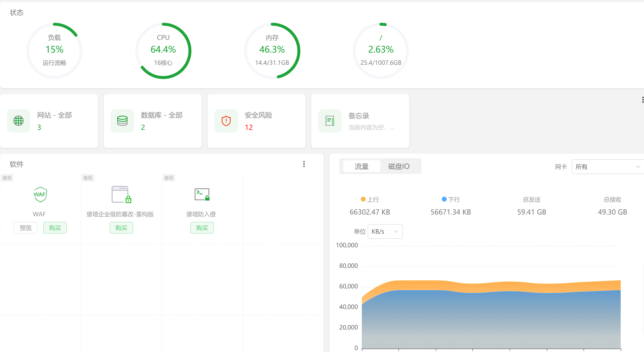
Task: Click the 49.30 GB total received value
Action: tap(612, 212)
